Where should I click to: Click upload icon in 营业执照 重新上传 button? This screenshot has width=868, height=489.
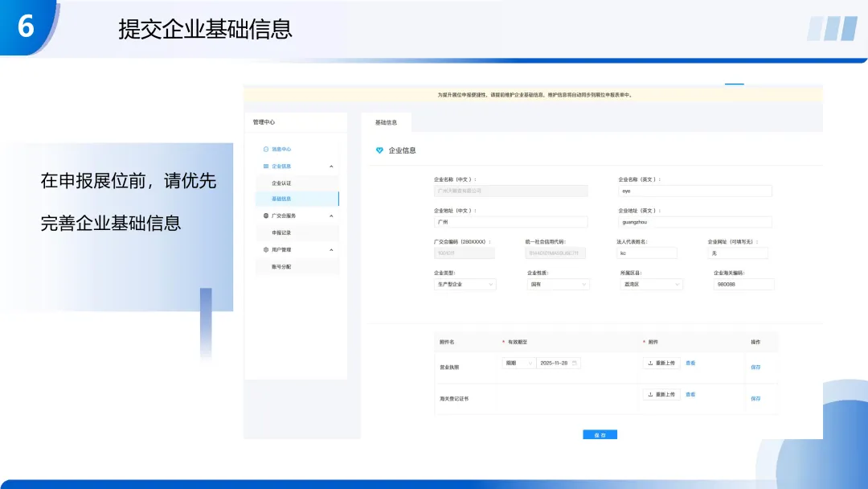(x=650, y=364)
